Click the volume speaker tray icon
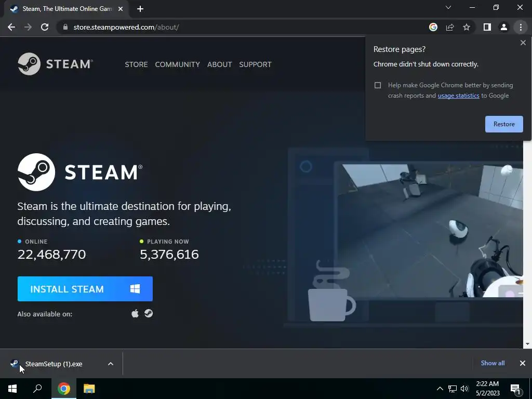 tap(465, 389)
